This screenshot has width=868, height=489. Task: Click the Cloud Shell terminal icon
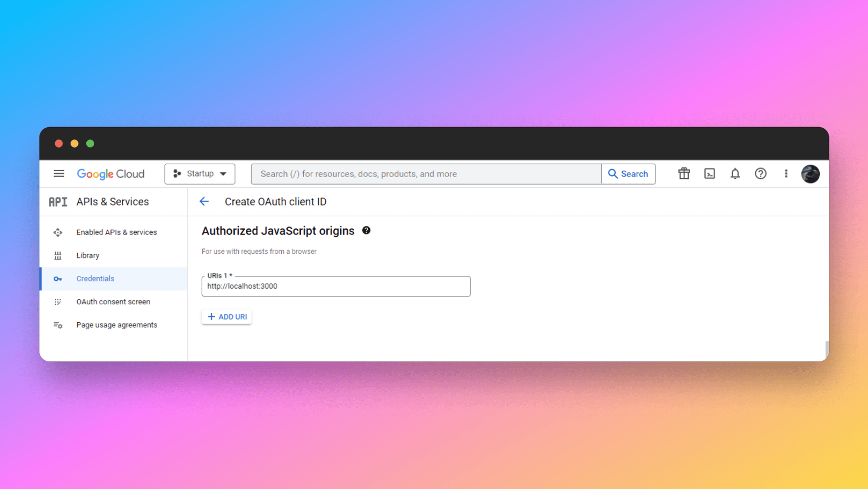pyautogui.click(x=710, y=174)
